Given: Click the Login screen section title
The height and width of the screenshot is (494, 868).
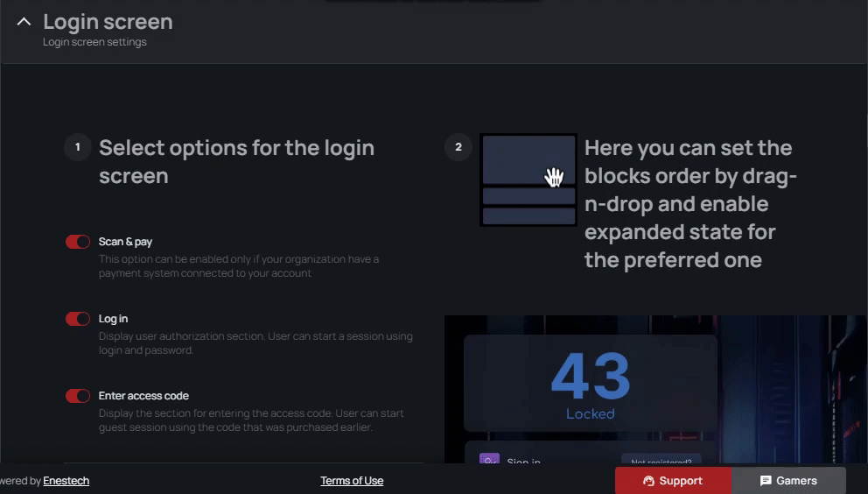Looking at the screenshot, I should click(x=108, y=22).
